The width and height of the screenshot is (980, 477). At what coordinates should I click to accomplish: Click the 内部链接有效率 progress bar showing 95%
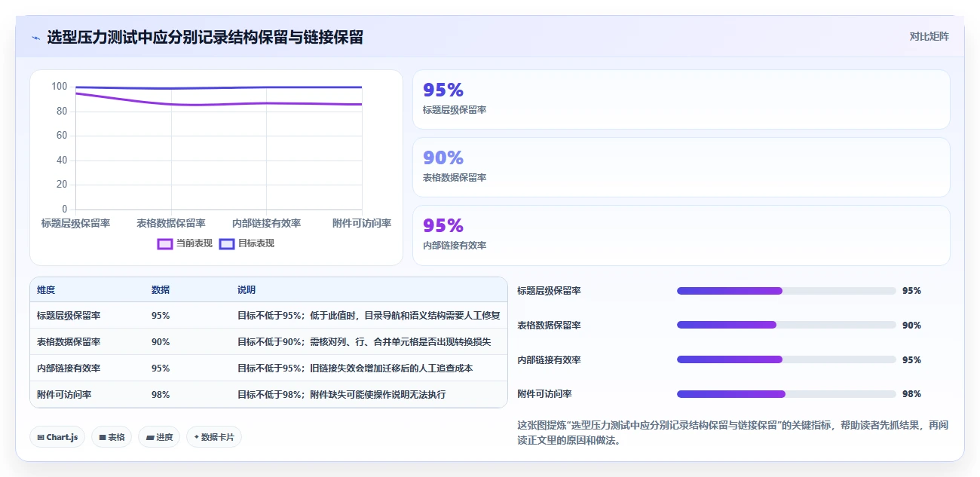click(786, 359)
